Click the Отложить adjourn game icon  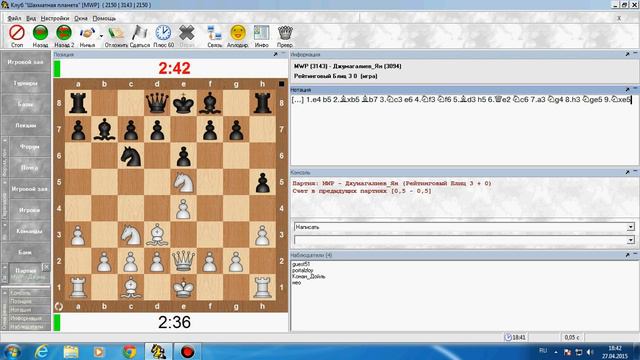[x=116, y=33]
